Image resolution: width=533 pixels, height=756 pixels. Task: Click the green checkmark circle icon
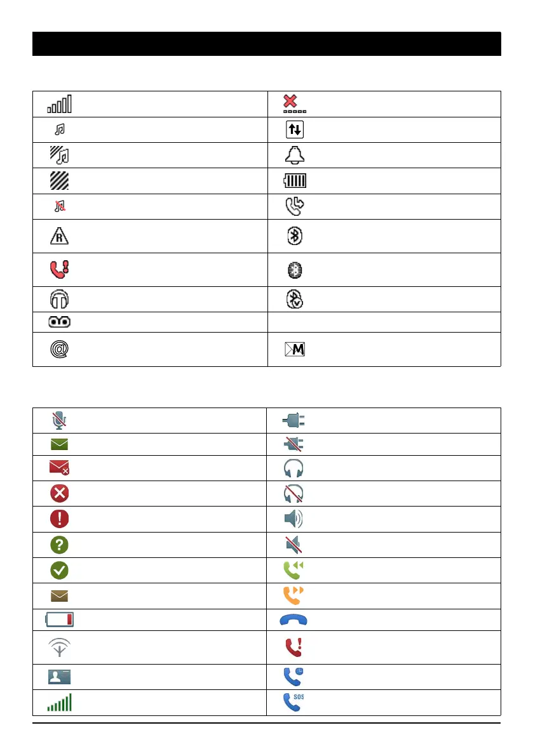click(x=59, y=569)
